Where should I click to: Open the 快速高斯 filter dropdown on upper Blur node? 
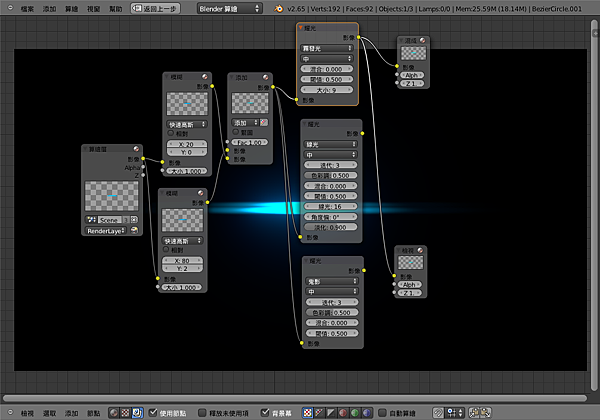(x=187, y=124)
